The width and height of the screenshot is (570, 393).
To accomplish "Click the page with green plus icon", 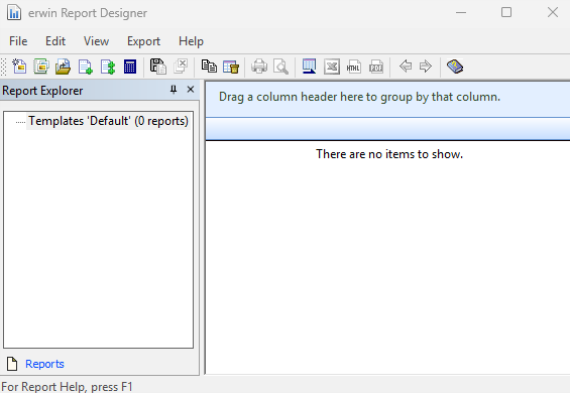I will click(86, 67).
